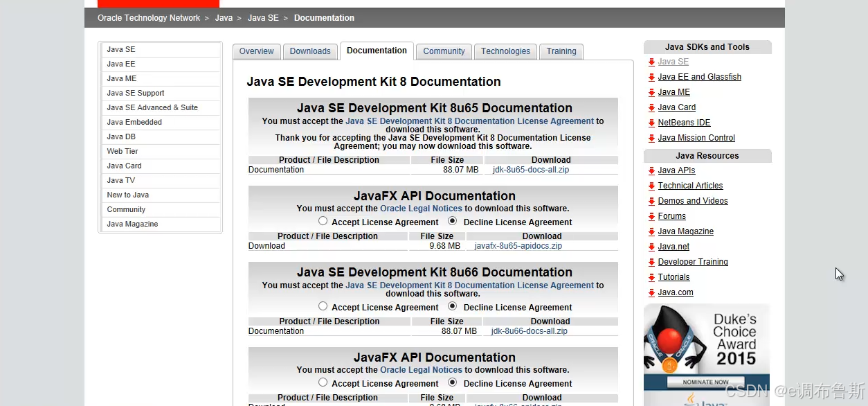Open Java EE and Glassfish link
Screen dimensions: 868x406
click(700, 77)
